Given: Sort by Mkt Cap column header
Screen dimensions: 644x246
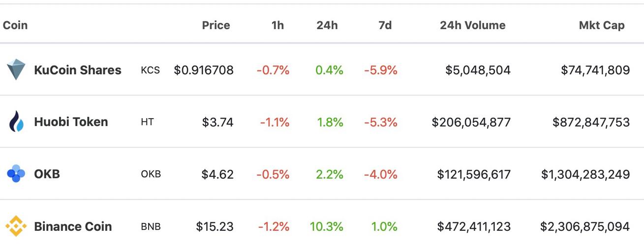Looking at the screenshot, I should coord(602,25).
